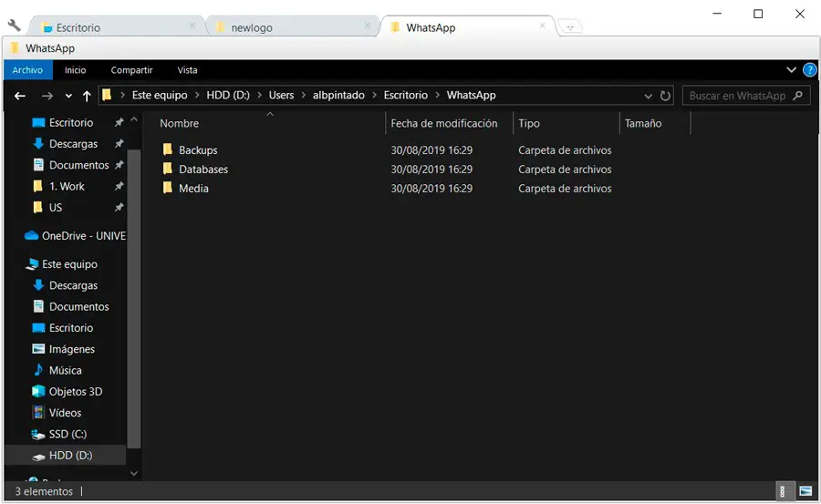
Task: Click 'HDD (D:)' in the address path
Action: point(228,96)
